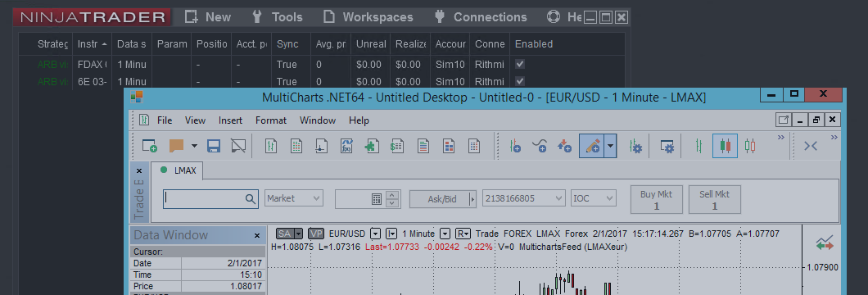Open NinjaTrader Tools menu
This screenshot has height=295, width=868.
277,17
